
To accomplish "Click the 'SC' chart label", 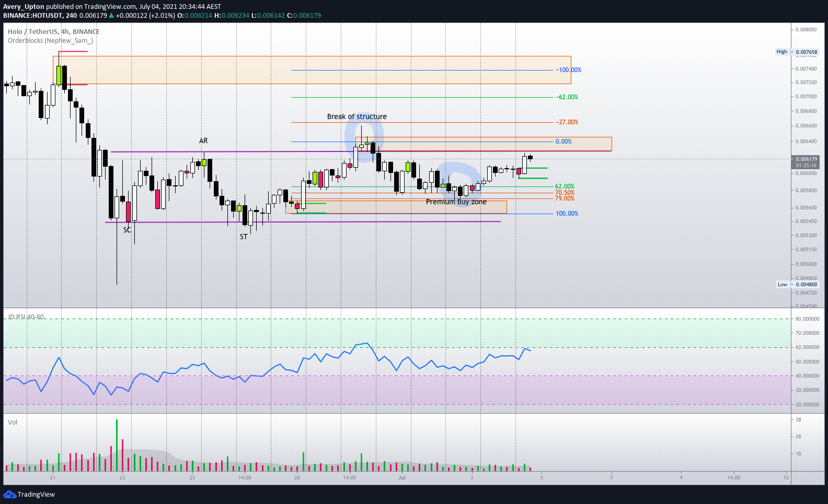I will click(x=127, y=230).
